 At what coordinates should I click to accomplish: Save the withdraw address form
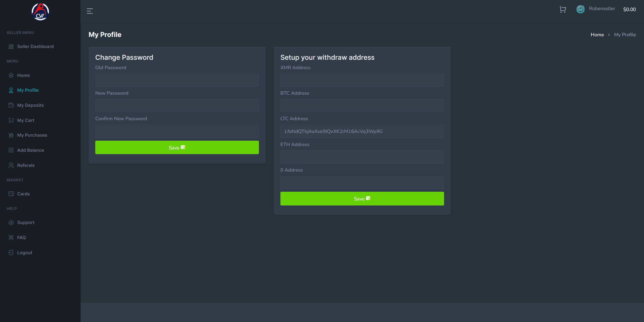tap(362, 198)
